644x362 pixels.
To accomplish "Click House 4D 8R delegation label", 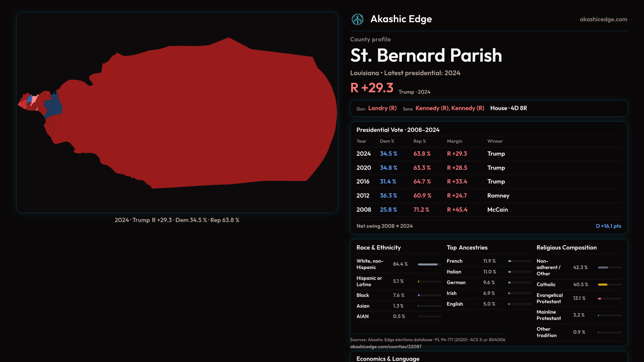I will (508, 108).
